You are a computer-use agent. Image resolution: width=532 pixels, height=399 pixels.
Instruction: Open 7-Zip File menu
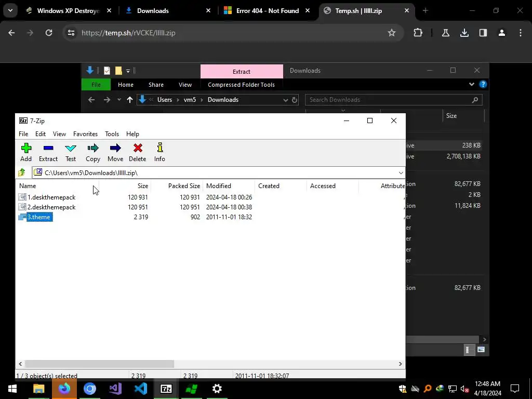(23, 134)
